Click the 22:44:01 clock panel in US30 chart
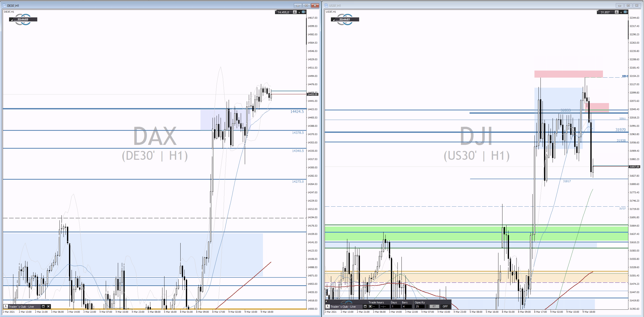 click(x=345, y=19)
